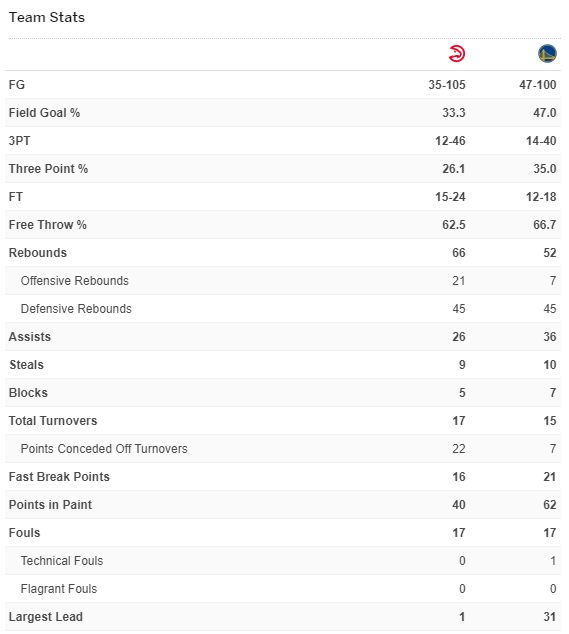Click the Technical Fouls sub-row label
The image size is (569, 634).
click(x=62, y=561)
